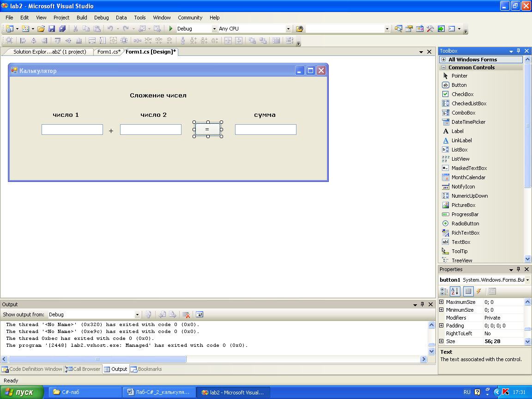
Task: Pin or auto-hide the Toolbox panel
Action: tap(519, 51)
